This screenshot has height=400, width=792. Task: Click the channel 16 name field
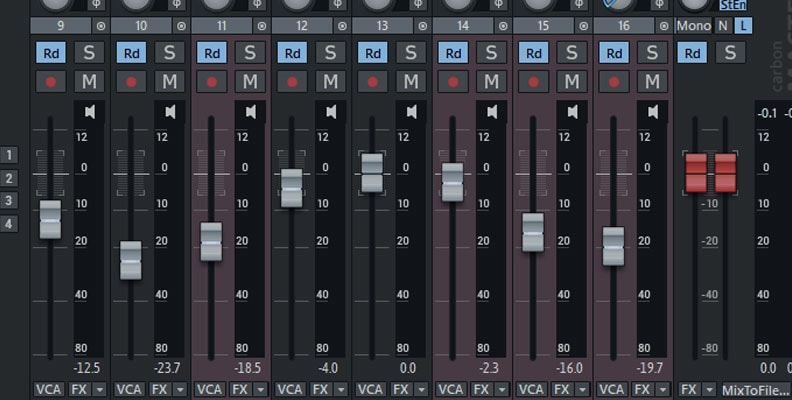622,25
